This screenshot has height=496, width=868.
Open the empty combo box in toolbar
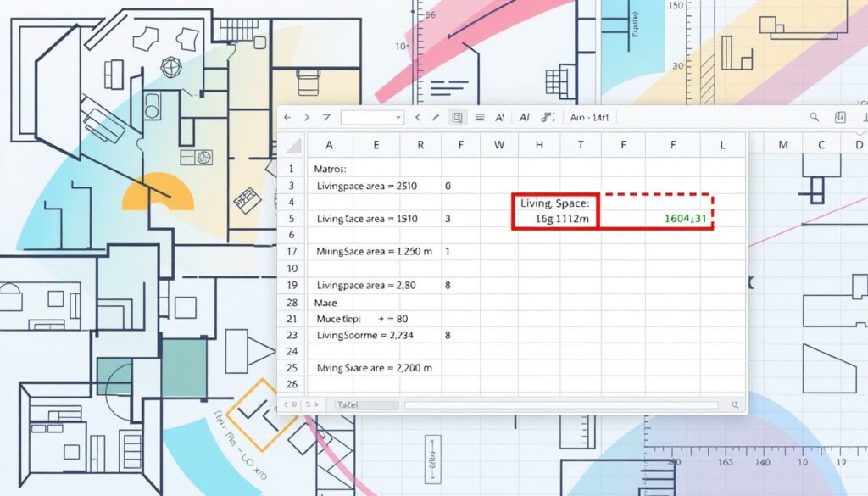click(x=372, y=117)
